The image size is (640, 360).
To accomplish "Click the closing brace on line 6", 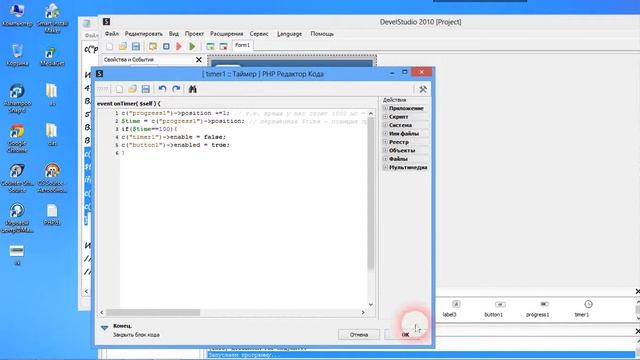I will 123,153.
